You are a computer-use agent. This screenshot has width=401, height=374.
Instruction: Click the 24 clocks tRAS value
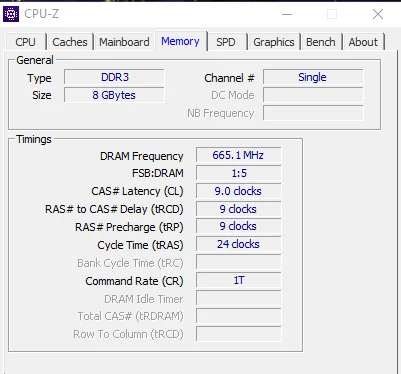[239, 244]
